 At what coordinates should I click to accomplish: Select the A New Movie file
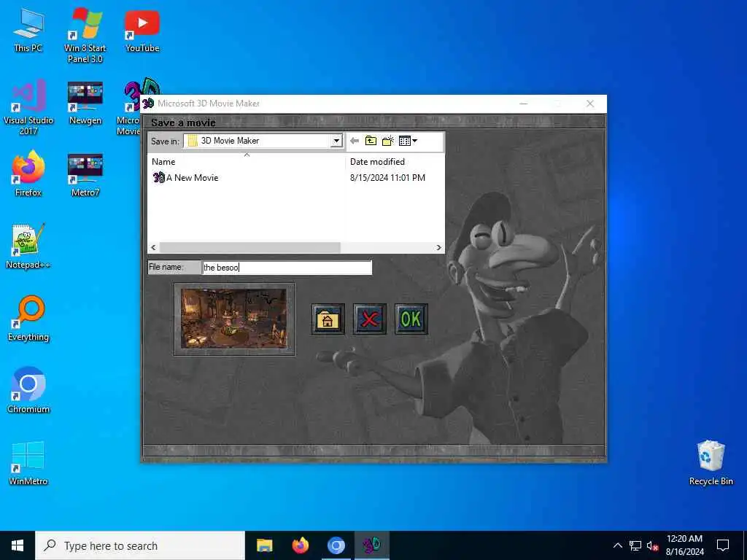click(x=185, y=178)
